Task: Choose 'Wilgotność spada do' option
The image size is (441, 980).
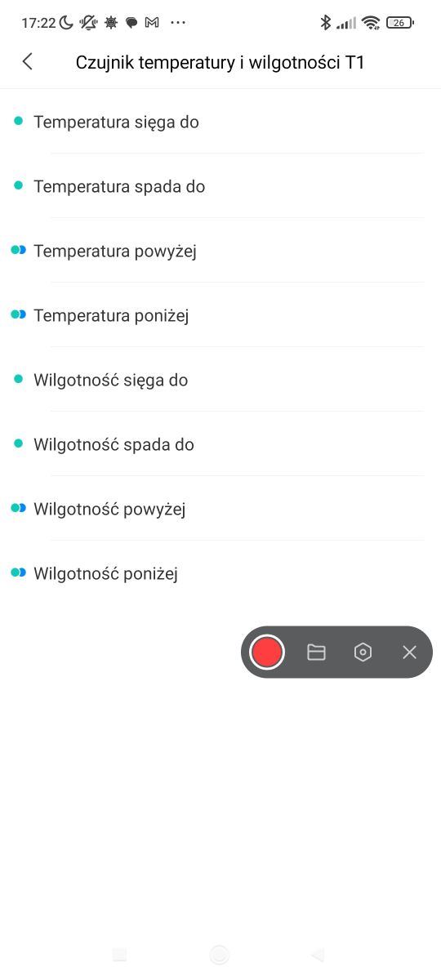Action: [x=220, y=444]
